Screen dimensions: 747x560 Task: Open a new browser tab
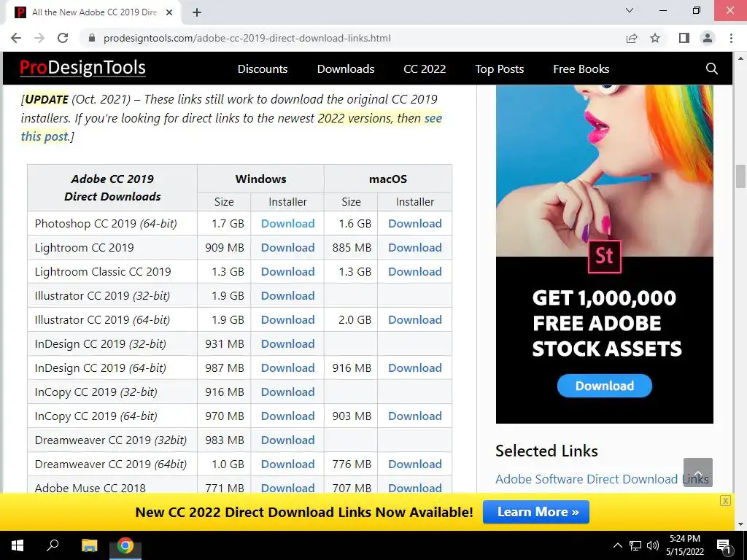coord(197,12)
